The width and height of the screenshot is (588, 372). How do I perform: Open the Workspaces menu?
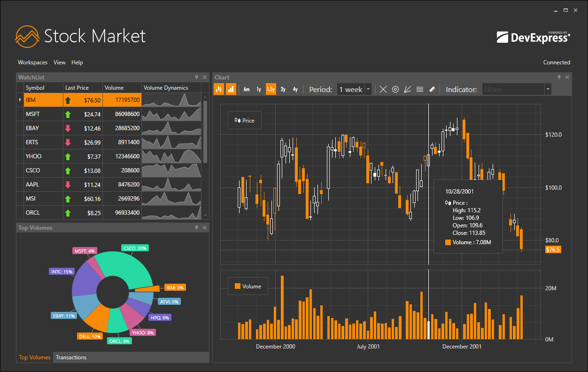[33, 62]
